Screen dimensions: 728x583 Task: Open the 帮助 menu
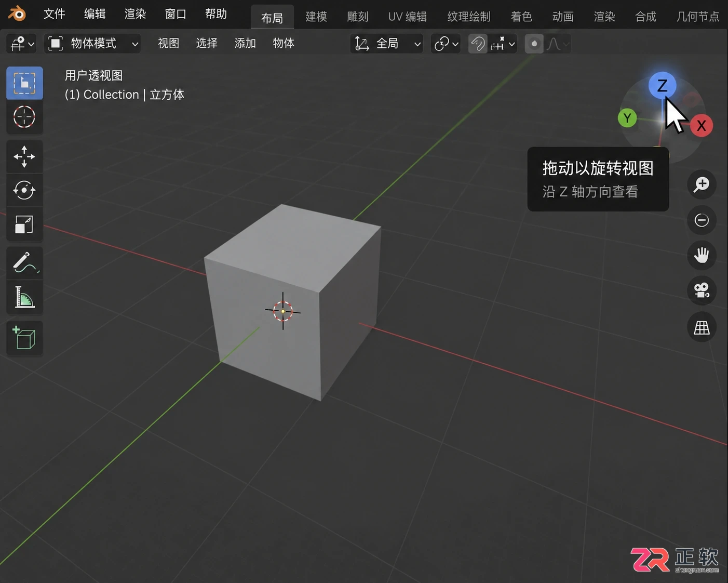click(x=216, y=14)
